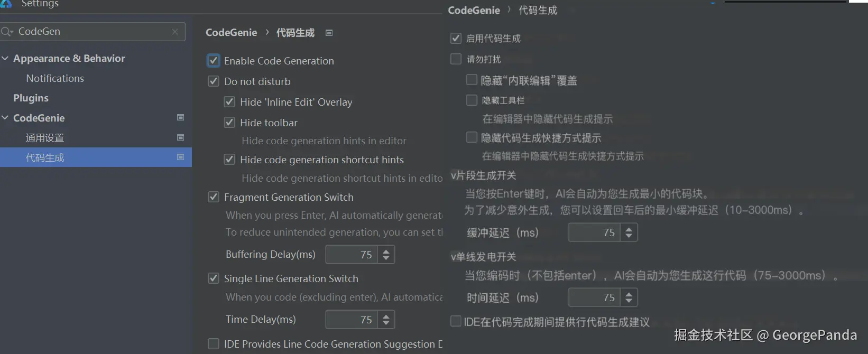
Task: Collapse the Appearance & Behavior section
Action: [5, 58]
